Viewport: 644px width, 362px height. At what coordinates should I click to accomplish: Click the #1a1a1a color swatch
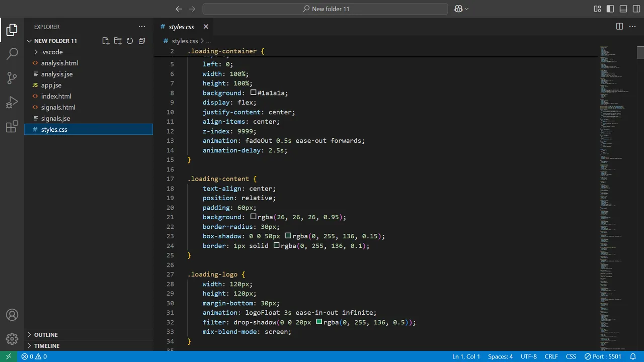pyautogui.click(x=254, y=93)
